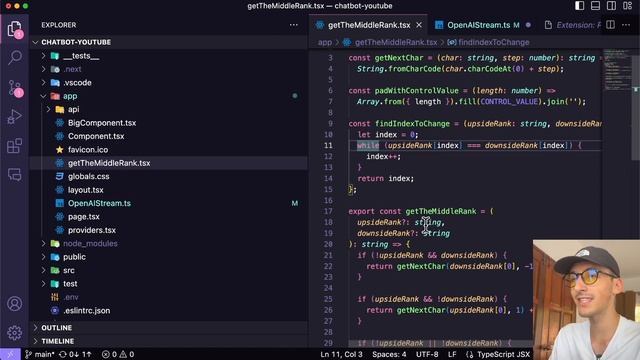Show errors and warnings count
The width and height of the screenshot is (640, 360).
(118, 354)
